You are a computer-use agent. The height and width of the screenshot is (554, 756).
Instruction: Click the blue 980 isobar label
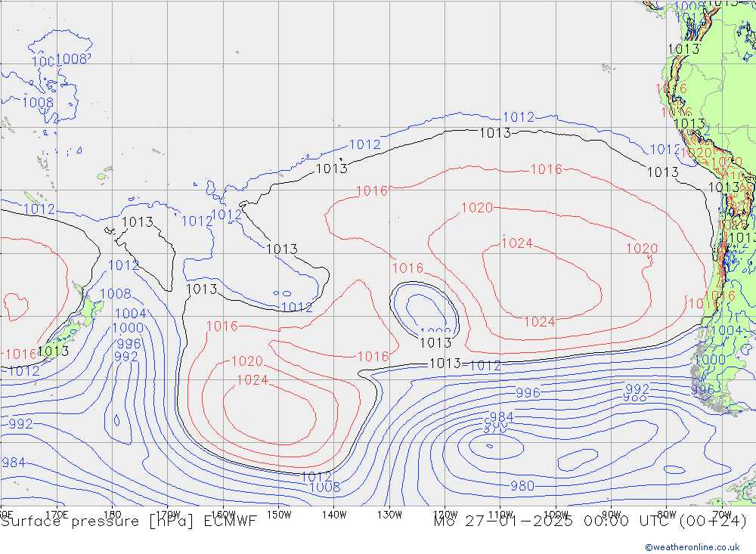(522, 485)
